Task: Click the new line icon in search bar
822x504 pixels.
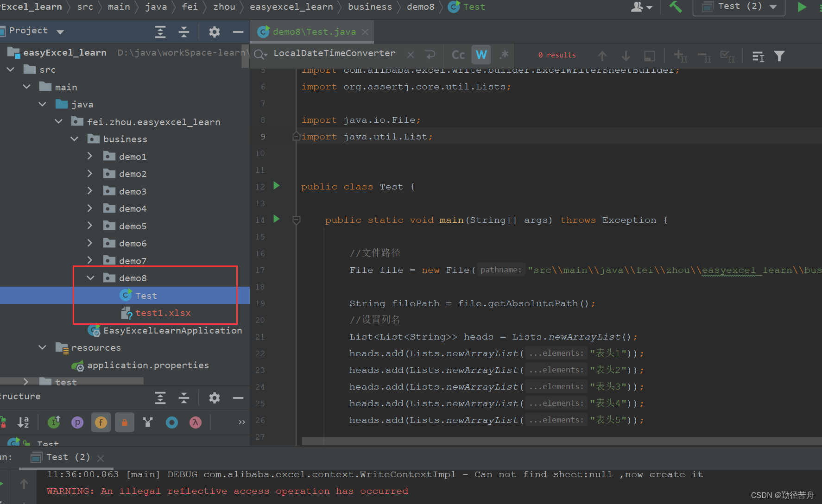Action: [x=430, y=55]
